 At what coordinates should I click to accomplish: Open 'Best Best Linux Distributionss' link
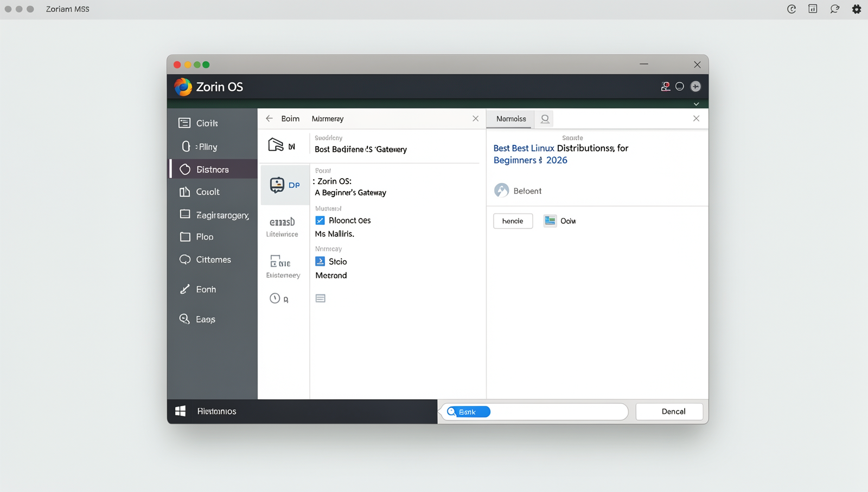(x=561, y=154)
